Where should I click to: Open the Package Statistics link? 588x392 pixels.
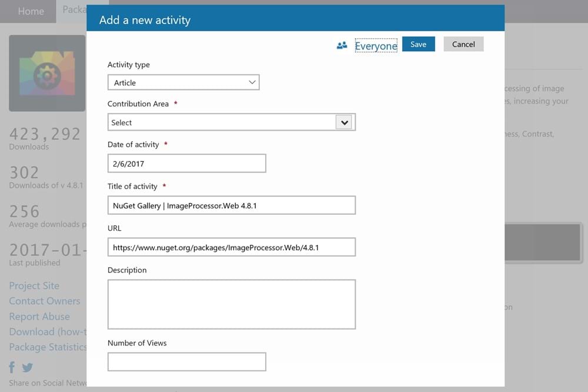pyautogui.click(x=48, y=347)
